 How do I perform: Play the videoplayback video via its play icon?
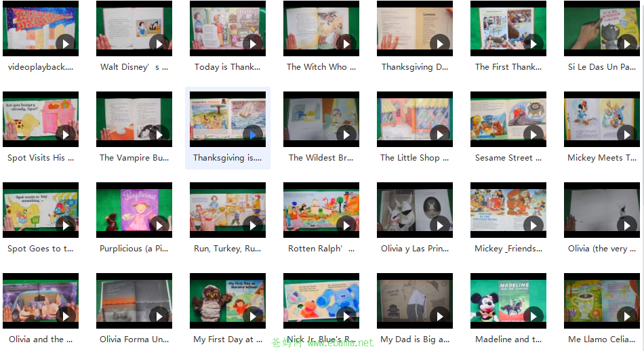[x=66, y=43]
